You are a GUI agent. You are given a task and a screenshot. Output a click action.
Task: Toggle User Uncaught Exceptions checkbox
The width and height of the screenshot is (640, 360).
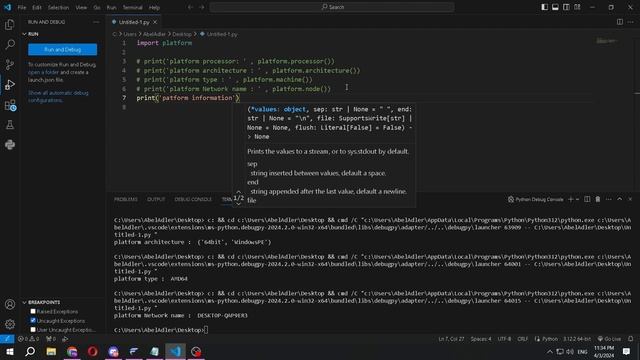click(x=33, y=330)
